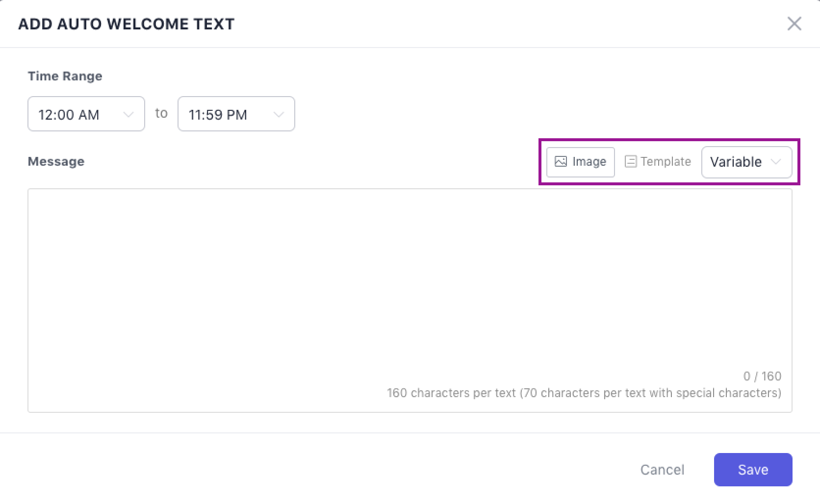820x504 pixels.
Task: Click the 160 characters per text hint
Action: 584,393
